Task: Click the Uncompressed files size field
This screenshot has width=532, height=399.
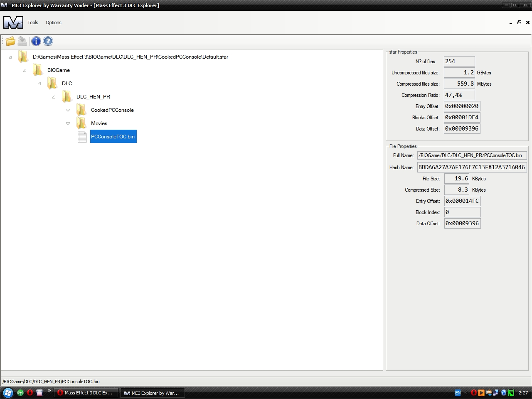Action: click(x=459, y=73)
